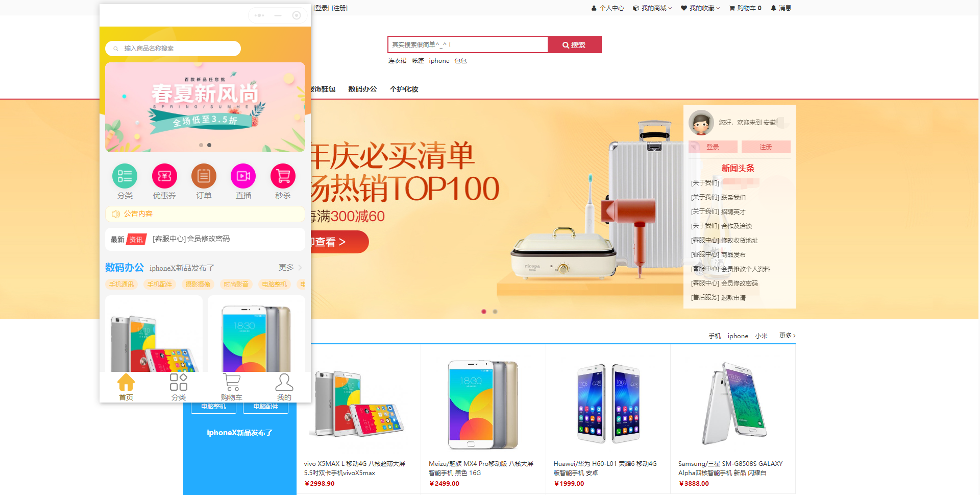Go to 首页 home in bottom bar
The image size is (980, 495).
point(126,387)
